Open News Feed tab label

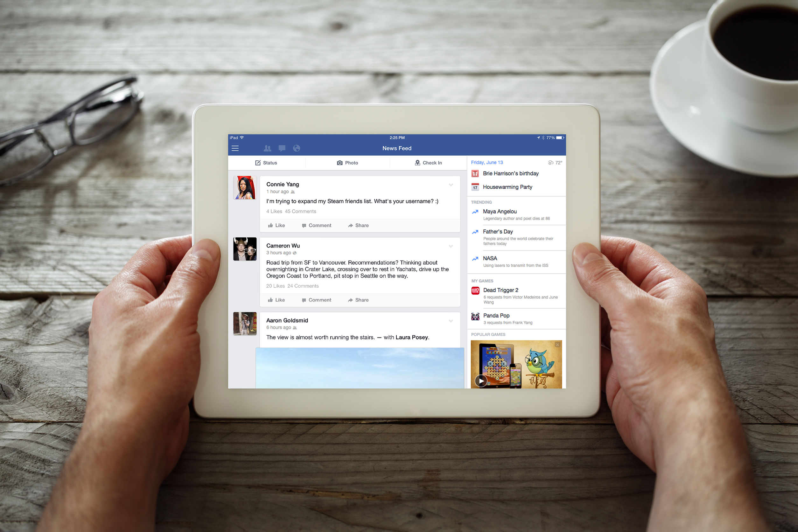pos(398,148)
